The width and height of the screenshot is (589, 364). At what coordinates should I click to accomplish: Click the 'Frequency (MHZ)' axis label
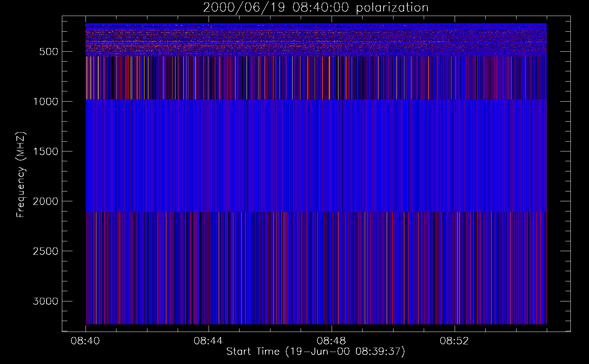click(21, 175)
